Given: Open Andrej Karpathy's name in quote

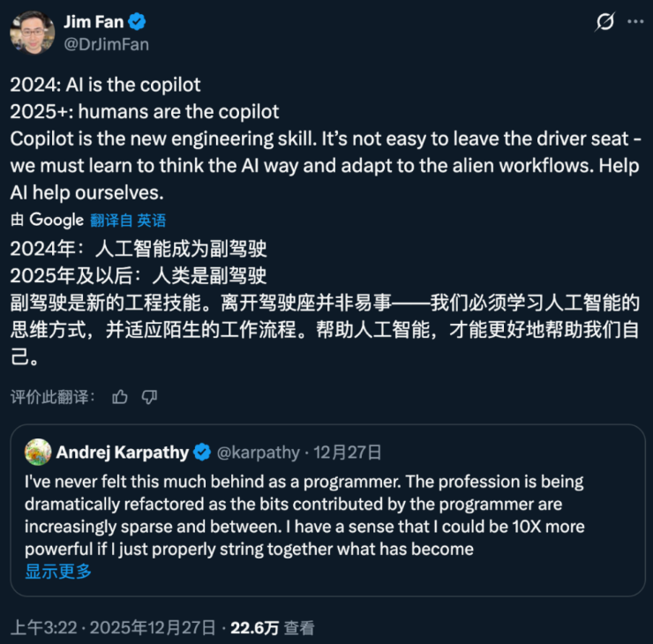Looking at the screenshot, I should [123, 453].
